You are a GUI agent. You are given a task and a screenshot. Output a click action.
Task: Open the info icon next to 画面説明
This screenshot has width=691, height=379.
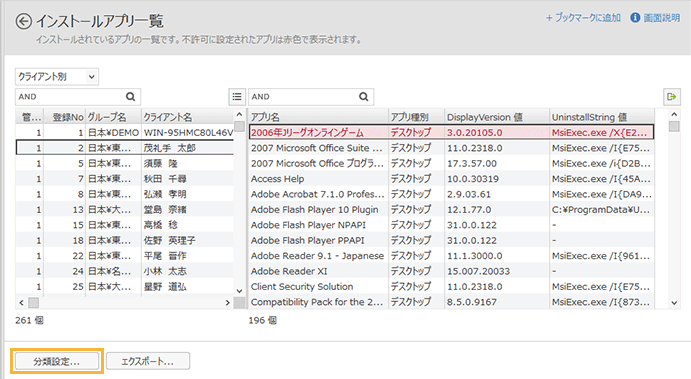(x=635, y=18)
